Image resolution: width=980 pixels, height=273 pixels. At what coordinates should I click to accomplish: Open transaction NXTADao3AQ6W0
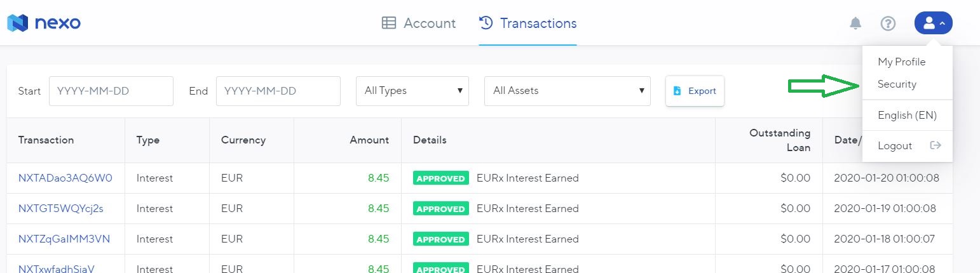(x=65, y=178)
